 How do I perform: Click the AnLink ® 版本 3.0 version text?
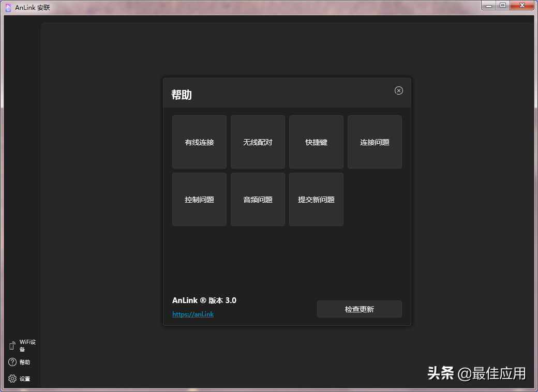tap(206, 300)
